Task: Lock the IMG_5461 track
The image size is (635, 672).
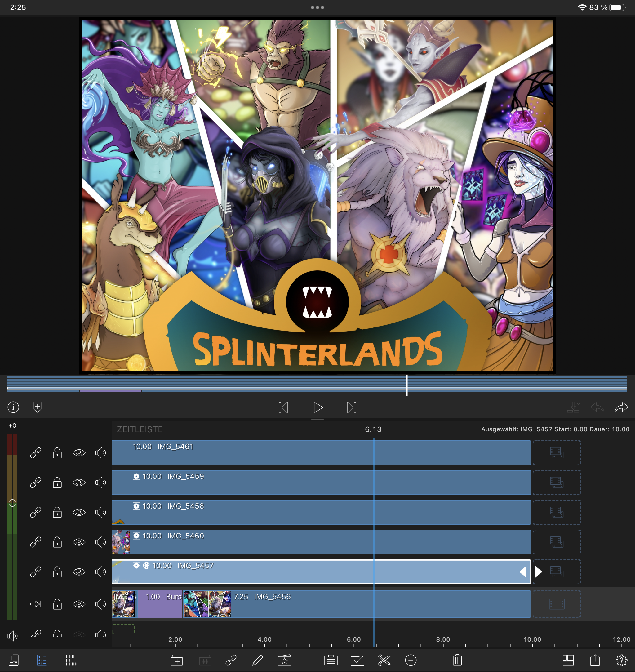Action: point(57,453)
